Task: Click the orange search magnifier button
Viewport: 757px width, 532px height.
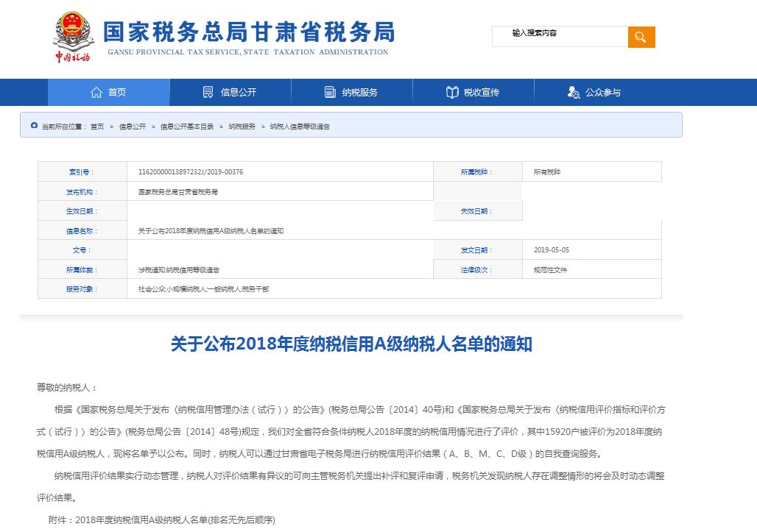Action: pyautogui.click(x=641, y=37)
